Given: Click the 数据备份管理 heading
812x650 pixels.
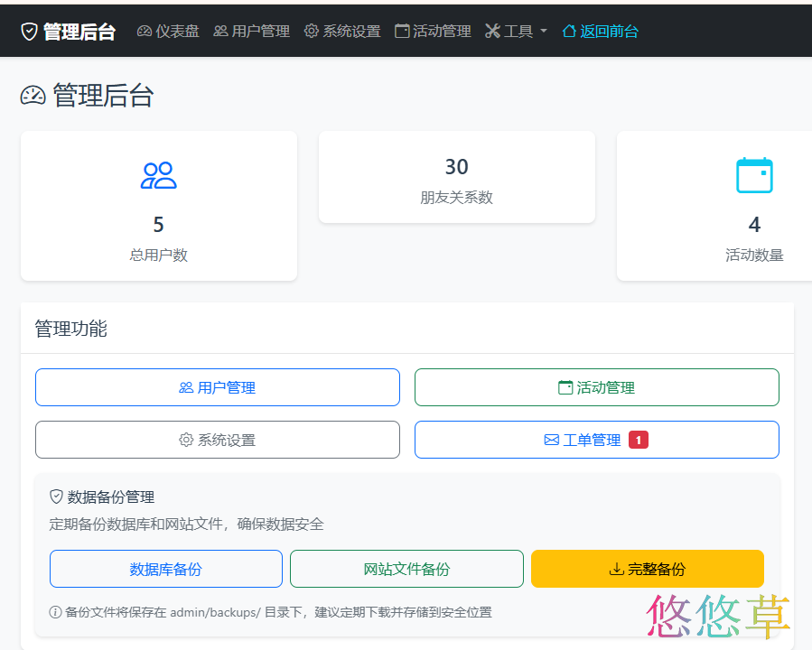Looking at the screenshot, I should [111, 497].
